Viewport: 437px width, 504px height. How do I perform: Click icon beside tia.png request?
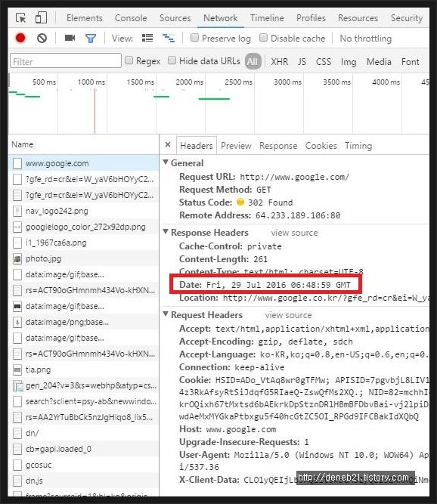pos(17,370)
